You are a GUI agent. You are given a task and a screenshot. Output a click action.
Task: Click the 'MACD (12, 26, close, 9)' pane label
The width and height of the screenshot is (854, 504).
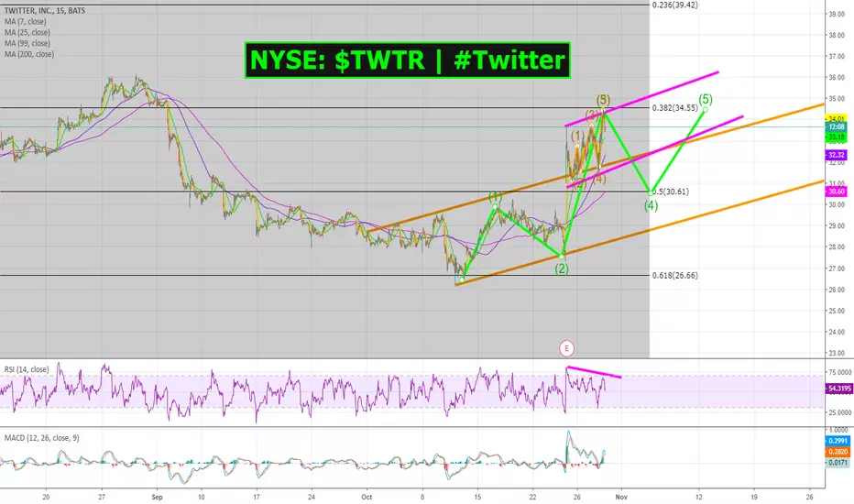(42, 438)
